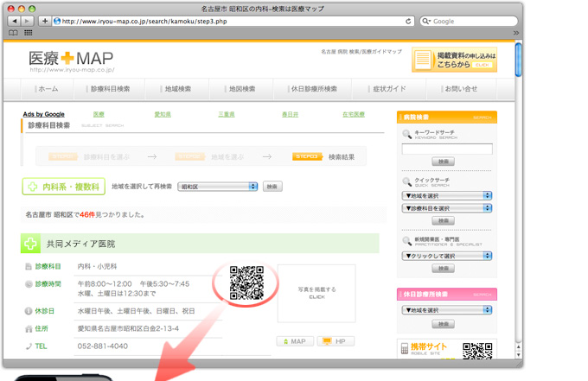Click the 休診日 info icon
This screenshot has width=588, height=381.
tap(29, 311)
